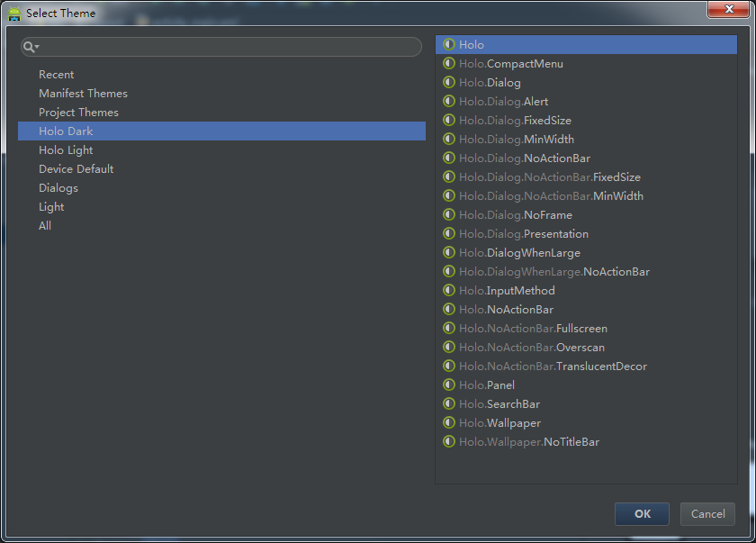Click the theme icon next to Holo.Panel
The image size is (756, 543).
tap(449, 385)
